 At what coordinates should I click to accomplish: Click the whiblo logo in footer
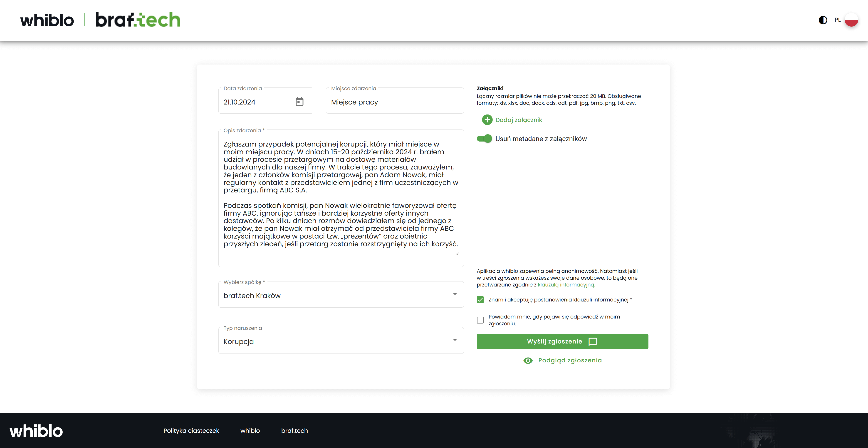tap(36, 431)
